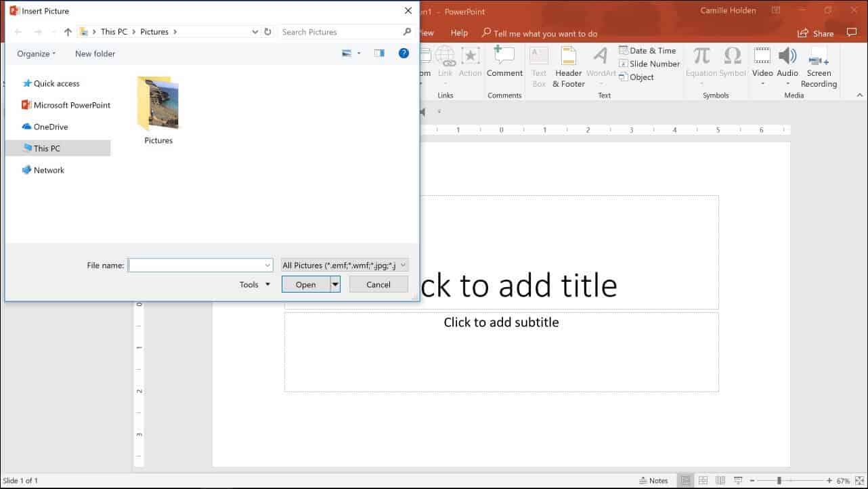Click the Cancel button

378,284
